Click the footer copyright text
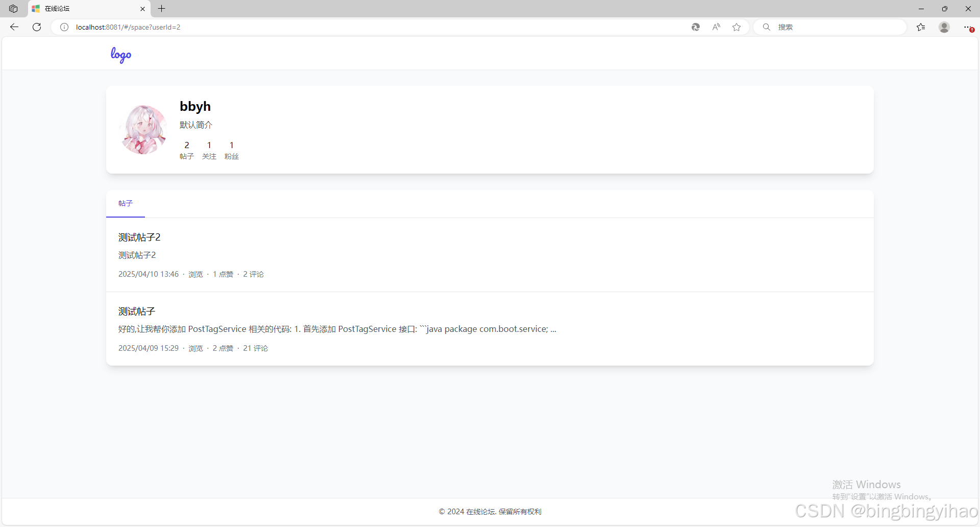 point(490,512)
